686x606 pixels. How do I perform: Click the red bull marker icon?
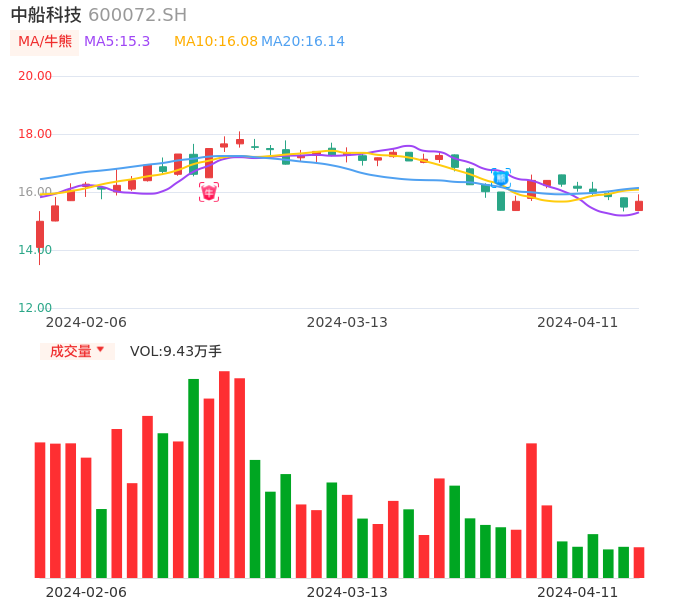pos(209,192)
